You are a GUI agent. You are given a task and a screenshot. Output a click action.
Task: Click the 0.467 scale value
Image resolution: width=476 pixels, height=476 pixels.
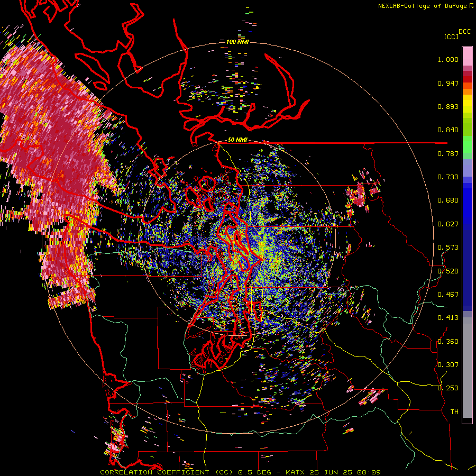click(448, 295)
